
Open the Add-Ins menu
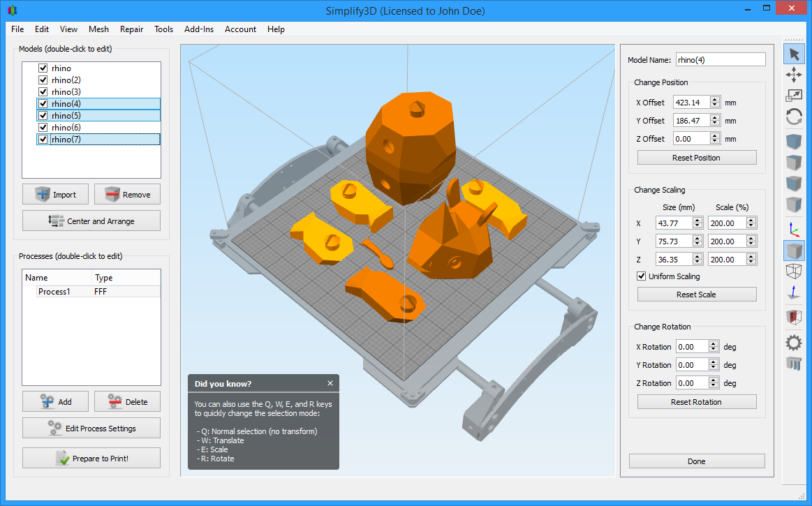[x=199, y=29]
